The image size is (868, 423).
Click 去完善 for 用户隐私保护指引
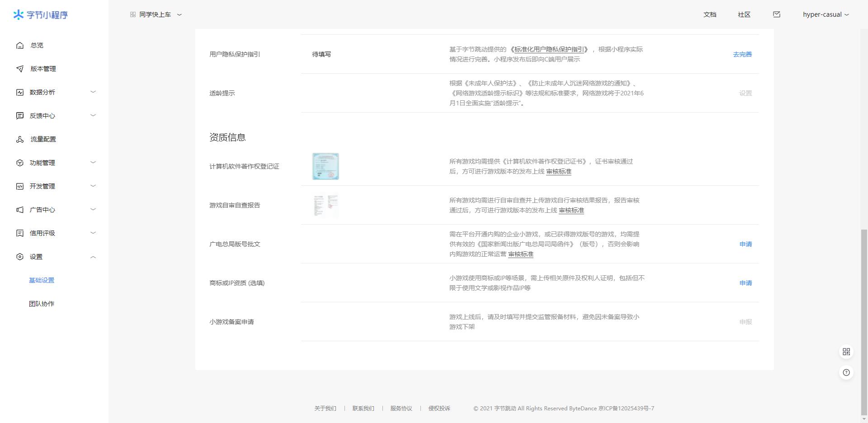point(742,54)
